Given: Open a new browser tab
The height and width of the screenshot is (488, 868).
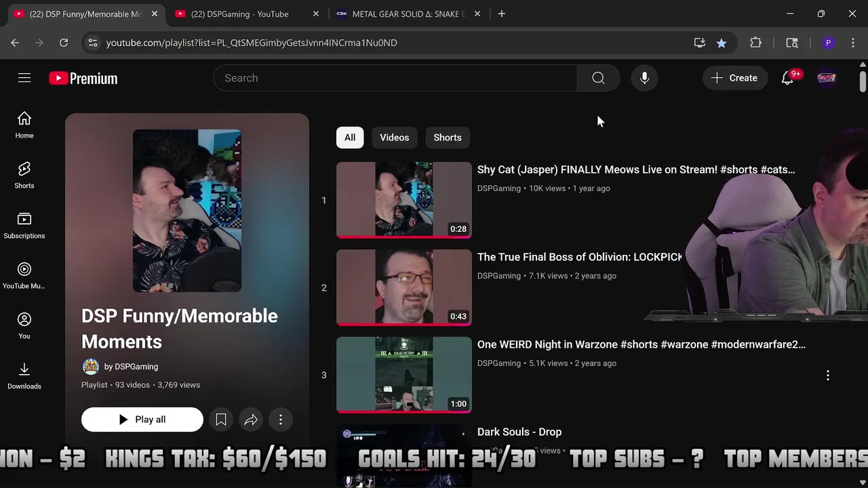Looking at the screenshot, I should 502,14.
